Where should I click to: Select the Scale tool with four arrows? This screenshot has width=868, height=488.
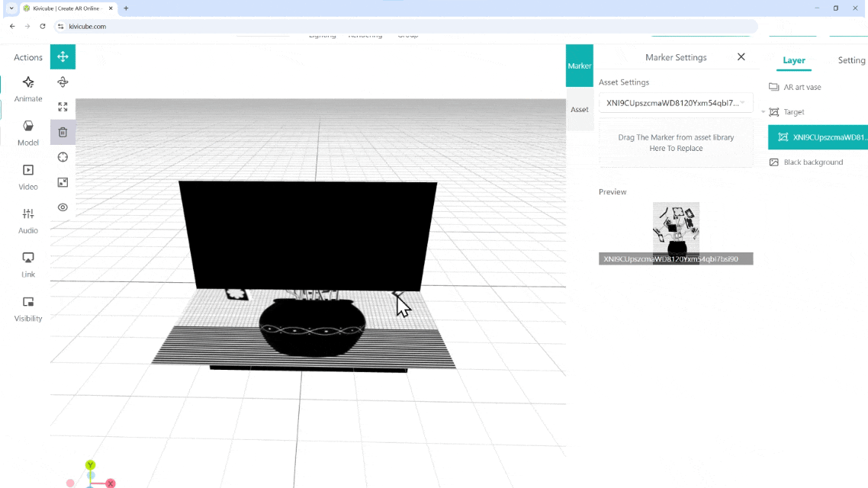[63, 107]
